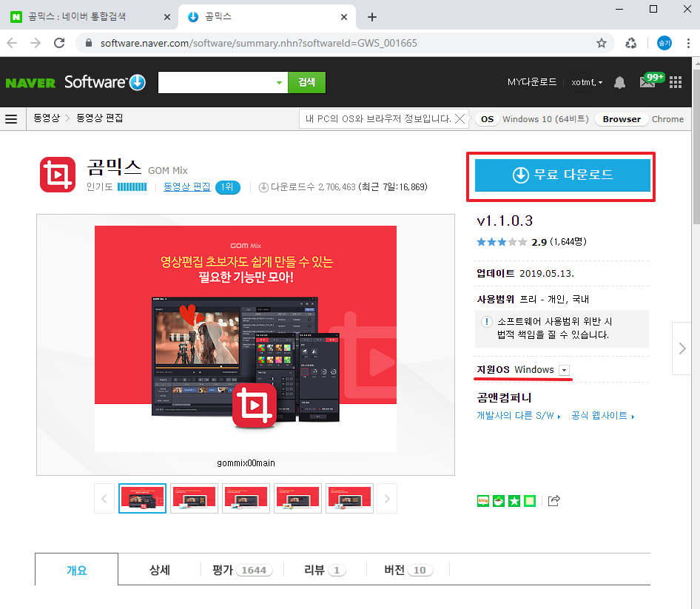
Task: Open a new browser tab
Action: coord(372,17)
